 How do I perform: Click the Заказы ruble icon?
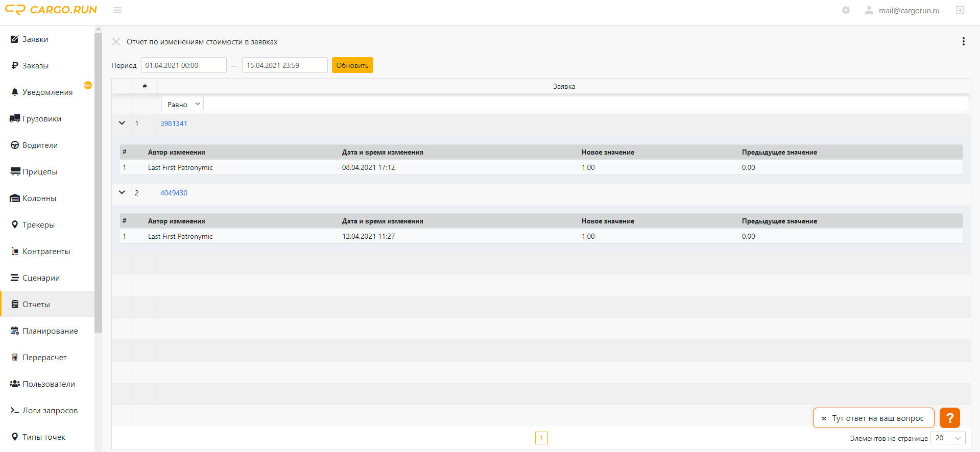coord(15,65)
